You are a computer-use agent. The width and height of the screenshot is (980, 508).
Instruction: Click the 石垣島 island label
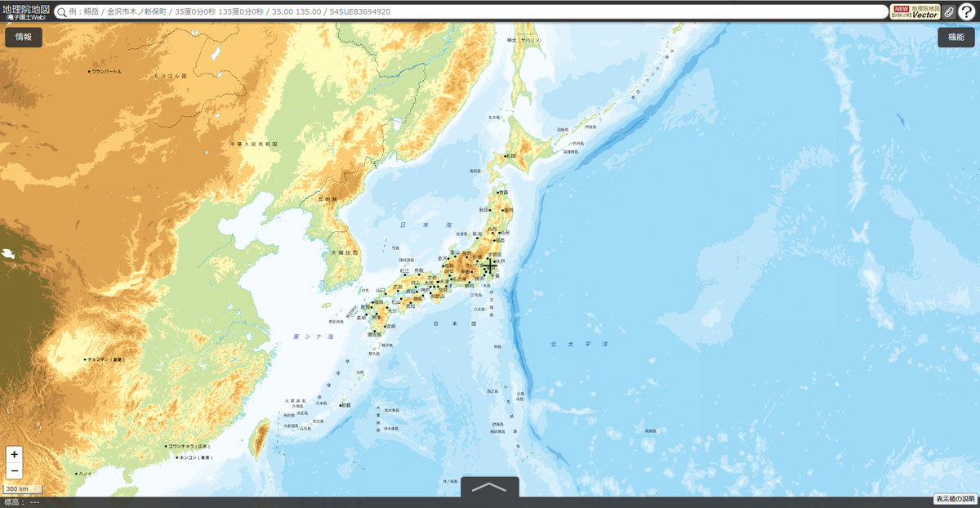[x=305, y=427]
